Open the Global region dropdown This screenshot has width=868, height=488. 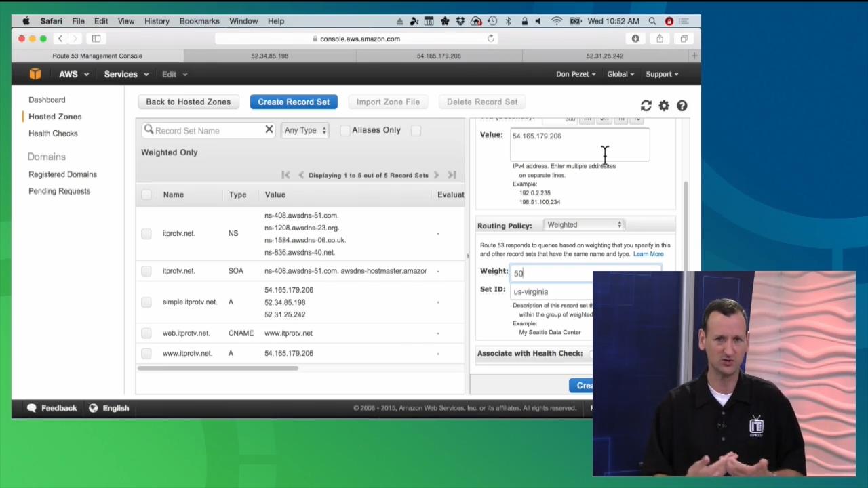click(620, 74)
